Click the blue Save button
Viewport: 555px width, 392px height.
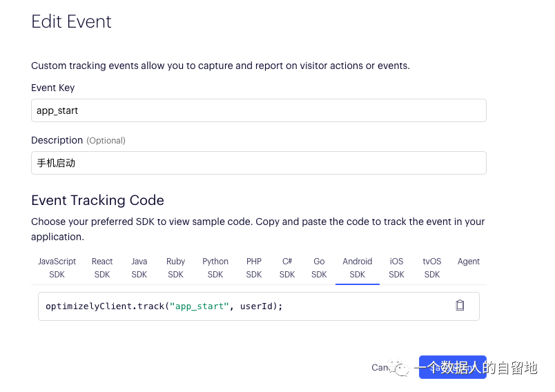coord(452,368)
